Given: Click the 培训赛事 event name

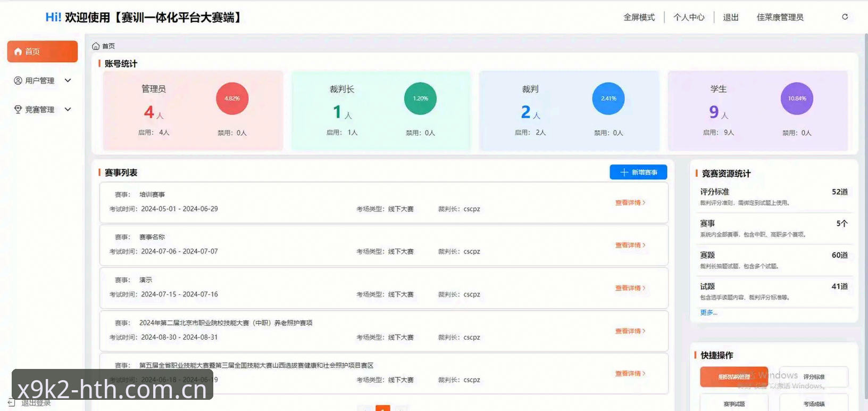Looking at the screenshot, I should (x=152, y=195).
